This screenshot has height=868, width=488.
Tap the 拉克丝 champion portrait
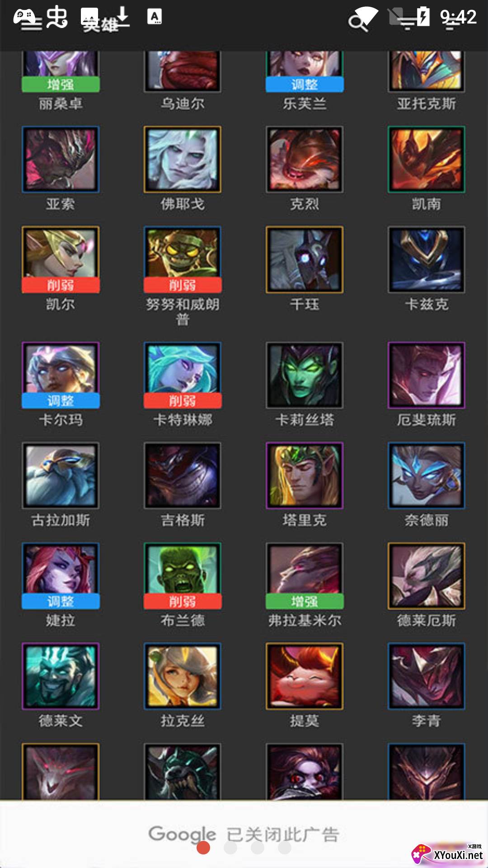coord(183,676)
